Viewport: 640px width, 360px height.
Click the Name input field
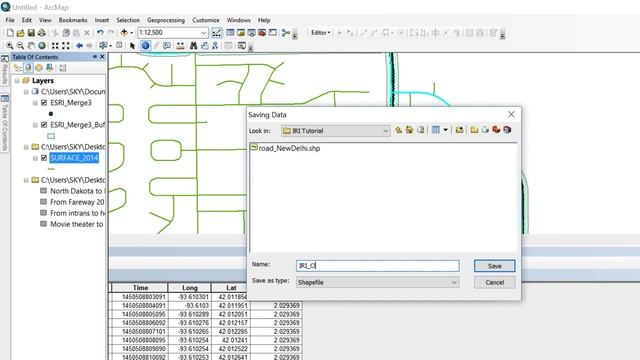[378, 266]
